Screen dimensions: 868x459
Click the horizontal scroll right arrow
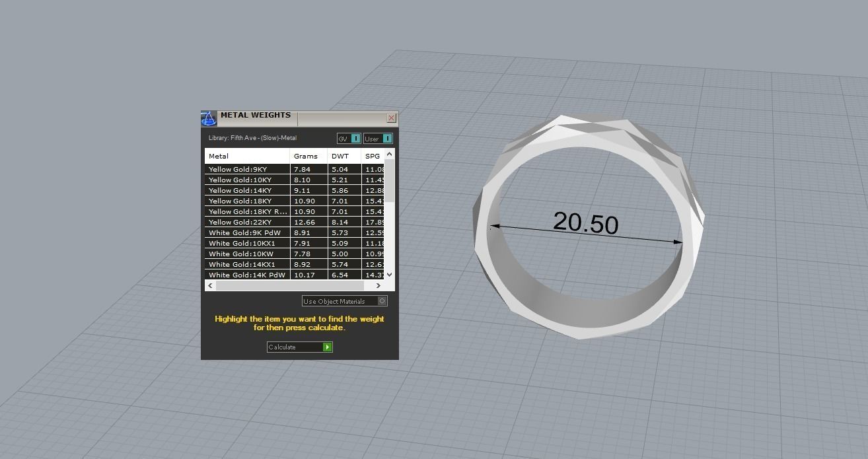pos(379,285)
